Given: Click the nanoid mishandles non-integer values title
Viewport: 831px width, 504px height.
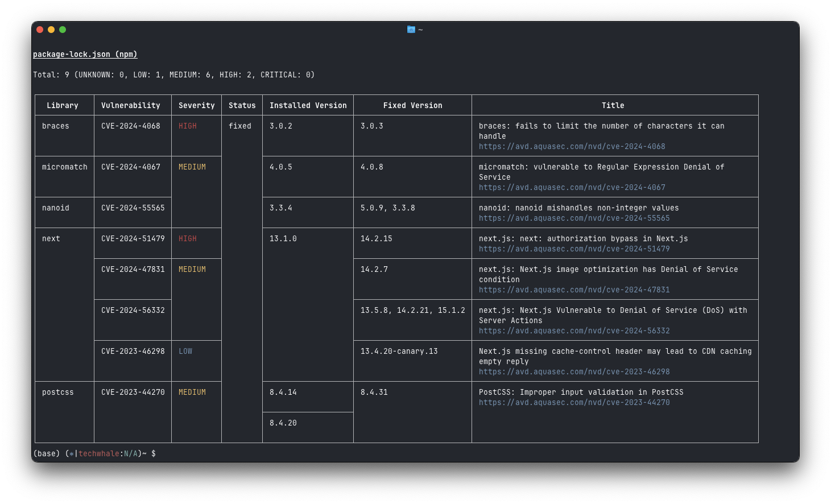Looking at the screenshot, I should [x=579, y=208].
